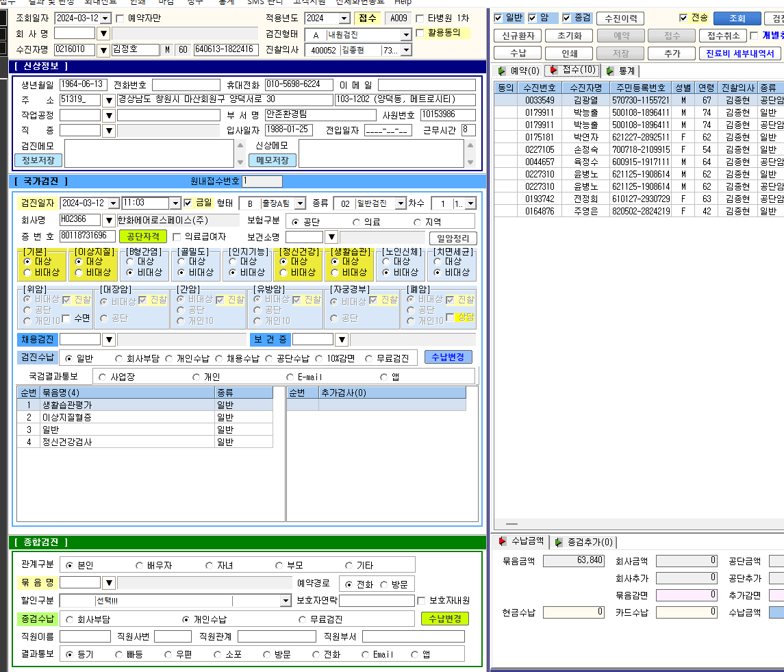Screen dimensions: 784x672
Task: Click the yellow 접수 status label
Action: pyautogui.click(x=368, y=18)
